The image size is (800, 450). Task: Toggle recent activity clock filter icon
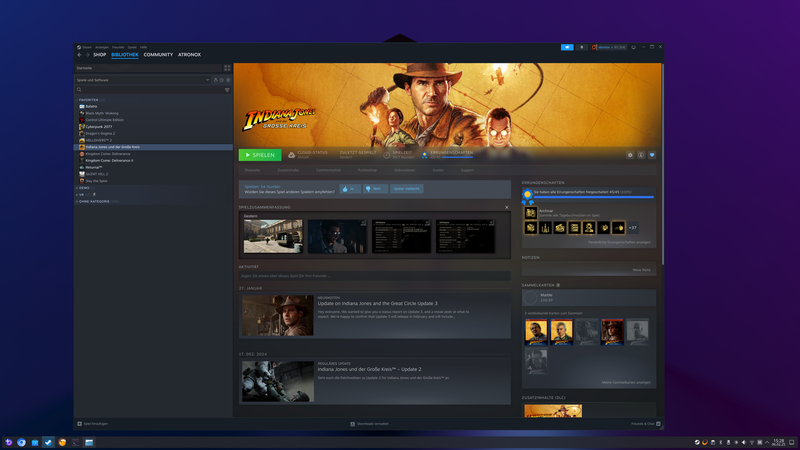tap(221, 80)
